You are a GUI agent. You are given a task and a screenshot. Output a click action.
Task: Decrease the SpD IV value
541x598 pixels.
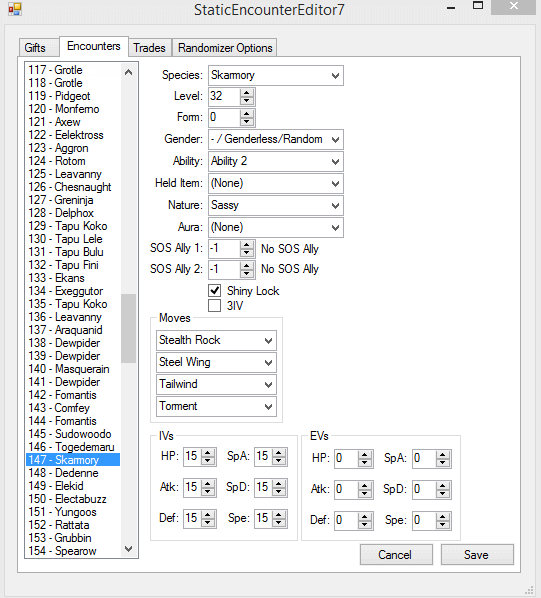(279, 492)
